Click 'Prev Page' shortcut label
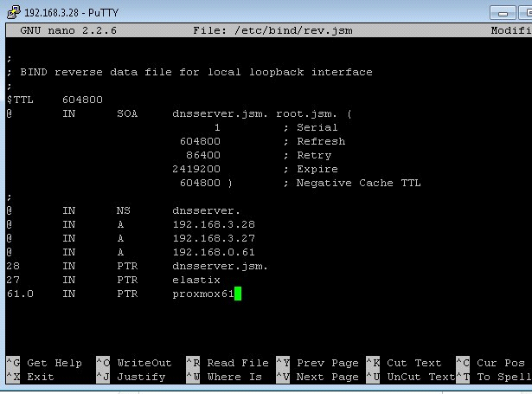Screen dimensions: 532x394 [328, 363]
